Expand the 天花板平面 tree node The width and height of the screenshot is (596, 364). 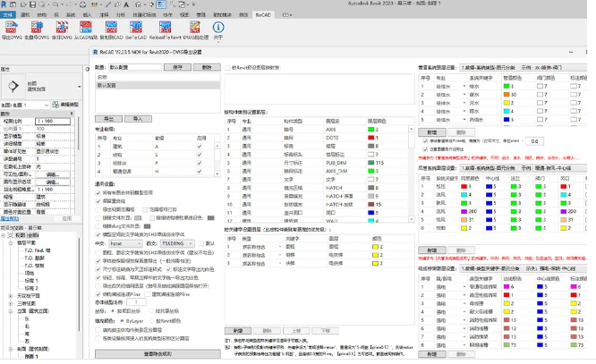[10, 296]
